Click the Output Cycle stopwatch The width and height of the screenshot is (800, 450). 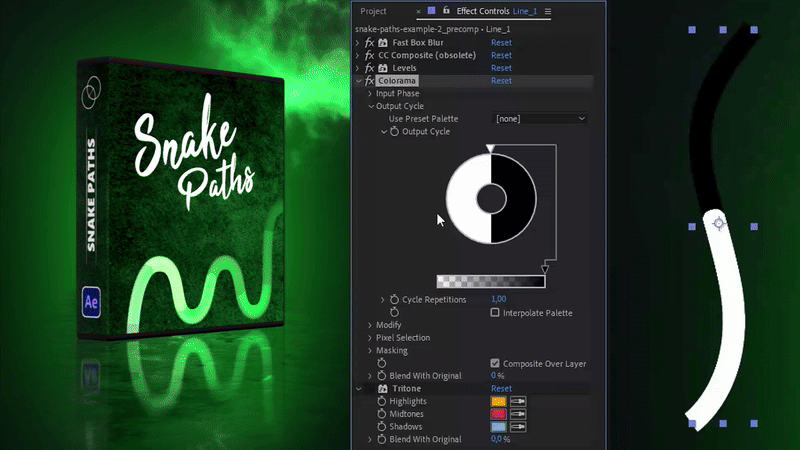coord(394,132)
